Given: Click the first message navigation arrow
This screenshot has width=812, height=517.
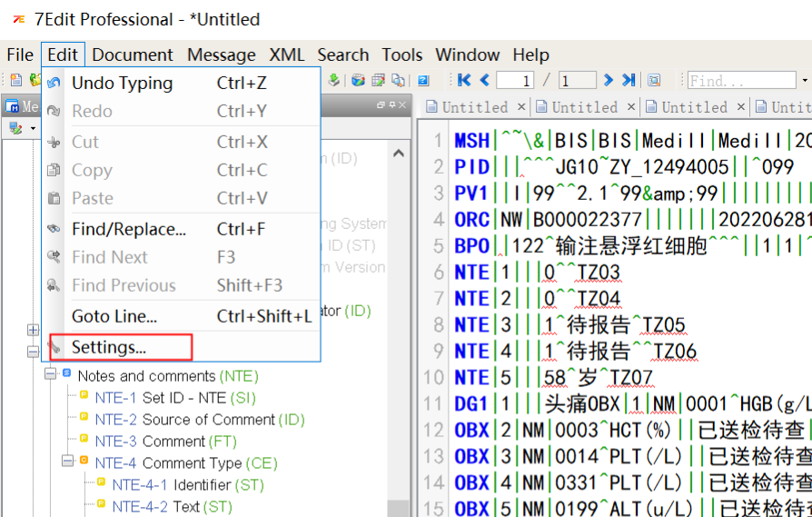Looking at the screenshot, I should 464,81.
